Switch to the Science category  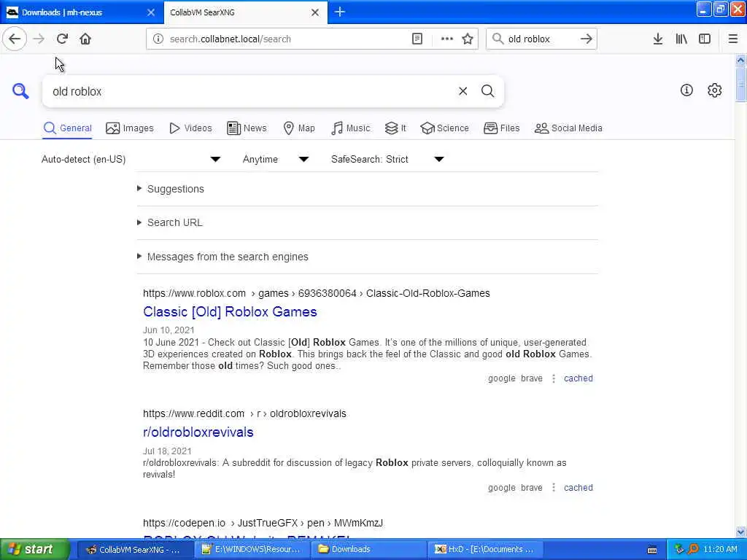(x=444, y=128)
